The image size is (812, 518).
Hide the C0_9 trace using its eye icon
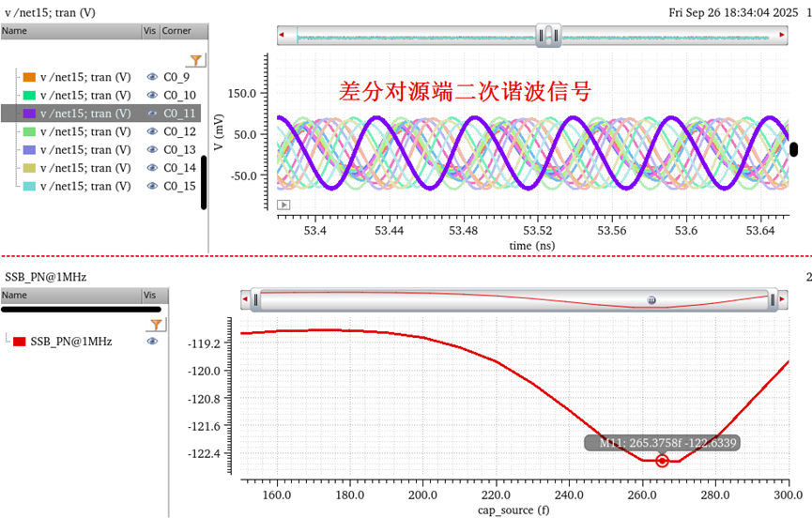pyautogui.click(x=152, y=77)
